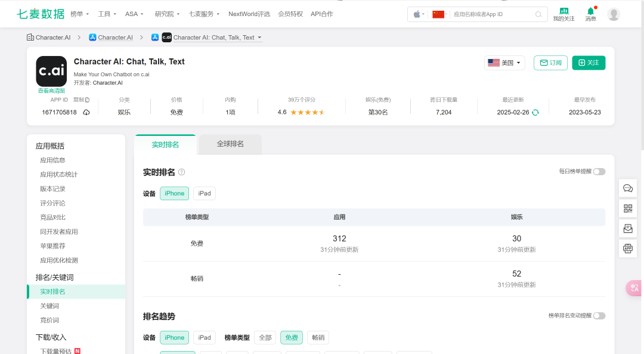Open 苹果推荐 in sidebar

click(52, 246)
